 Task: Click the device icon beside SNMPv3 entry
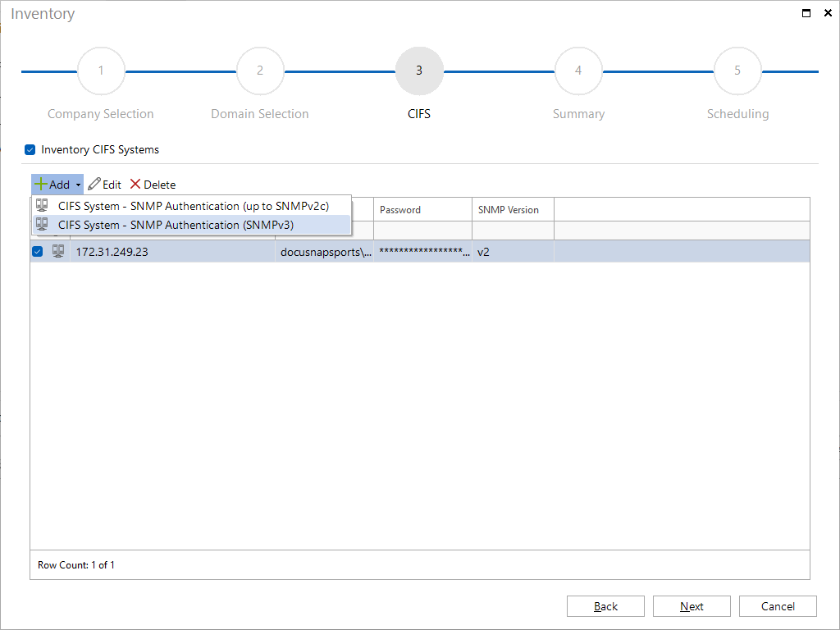(x=42, y=224)
